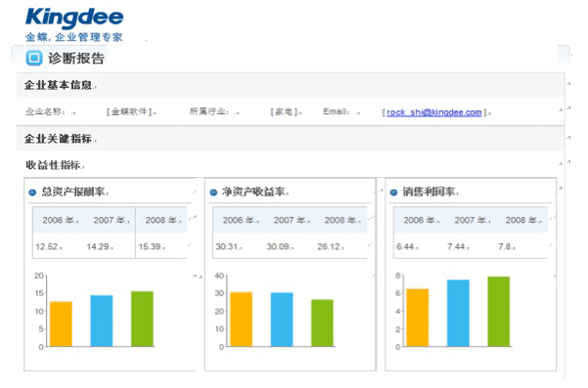Click the value 14.29 in 总资产报酬率 table
Image resolution: width=588 pixels, height=388 pixels.
[98, 247]
